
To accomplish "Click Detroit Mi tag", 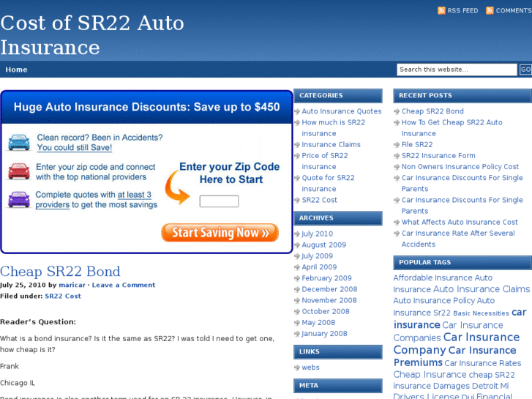I will click(x=490, y=386).
